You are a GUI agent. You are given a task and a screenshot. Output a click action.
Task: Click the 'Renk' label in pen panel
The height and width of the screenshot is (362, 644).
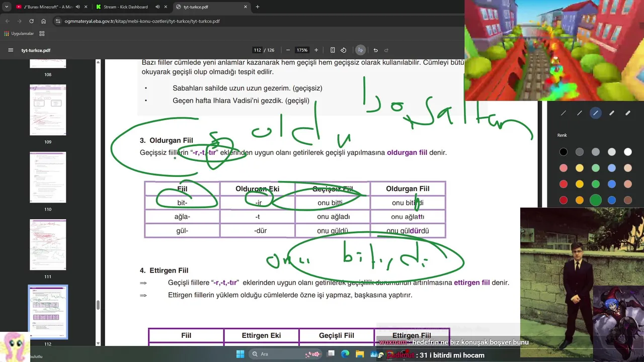click(562, 135)
